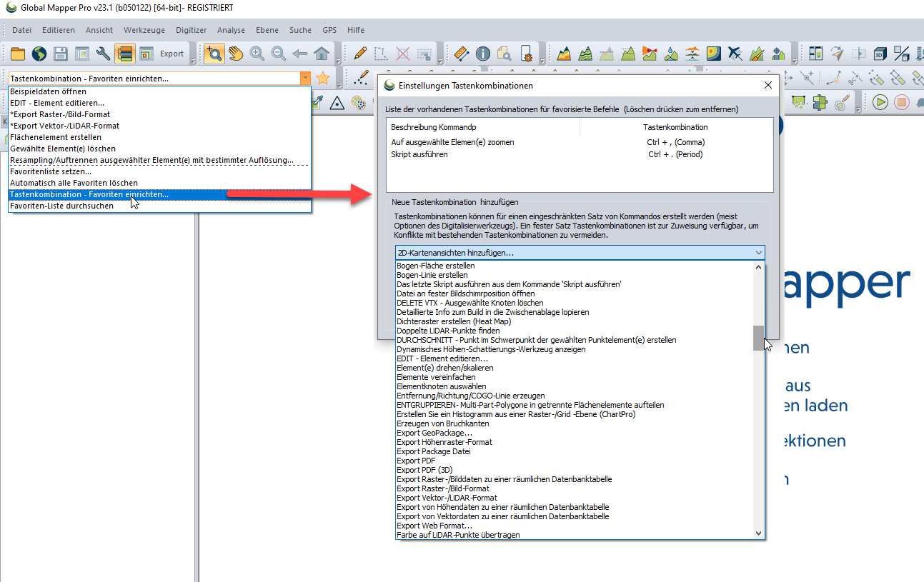Pick 'Farbe auf LiDAR-Punkte übertragen' command

pyautogui.click(x=575, y=535)
